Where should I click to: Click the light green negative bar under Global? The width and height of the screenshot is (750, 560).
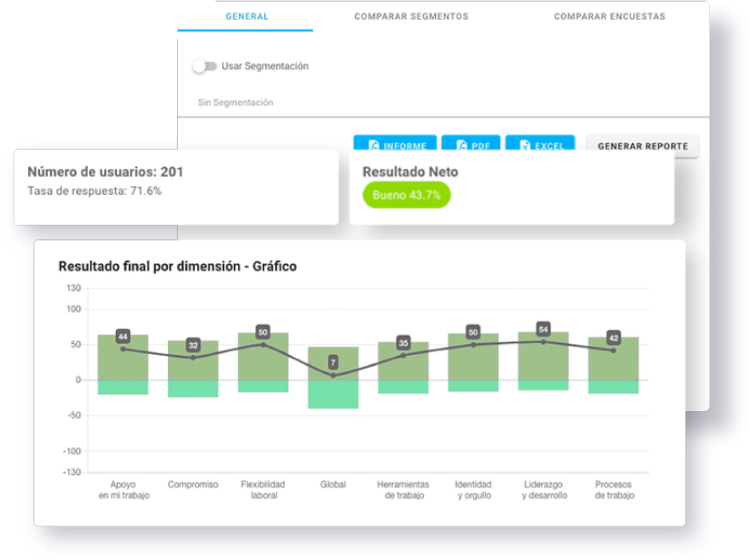(333, 395)
